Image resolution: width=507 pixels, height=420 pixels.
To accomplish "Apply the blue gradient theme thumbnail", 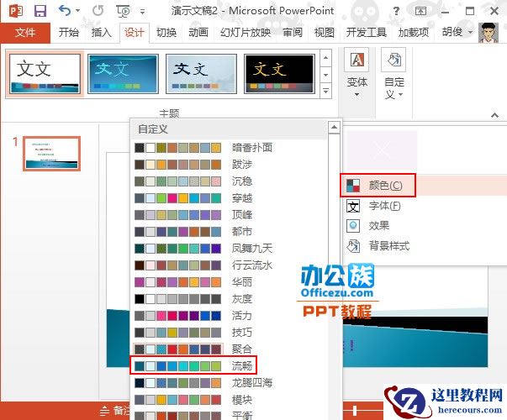I will tap(124, 74).
